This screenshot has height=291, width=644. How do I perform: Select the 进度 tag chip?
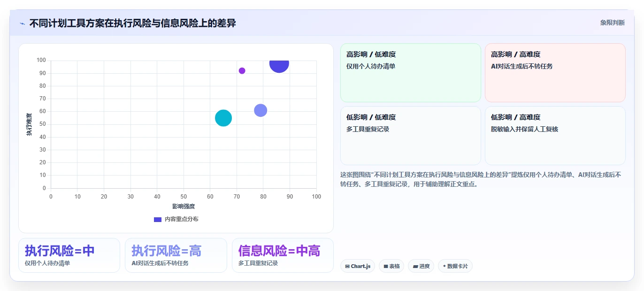tap(421, 266)
